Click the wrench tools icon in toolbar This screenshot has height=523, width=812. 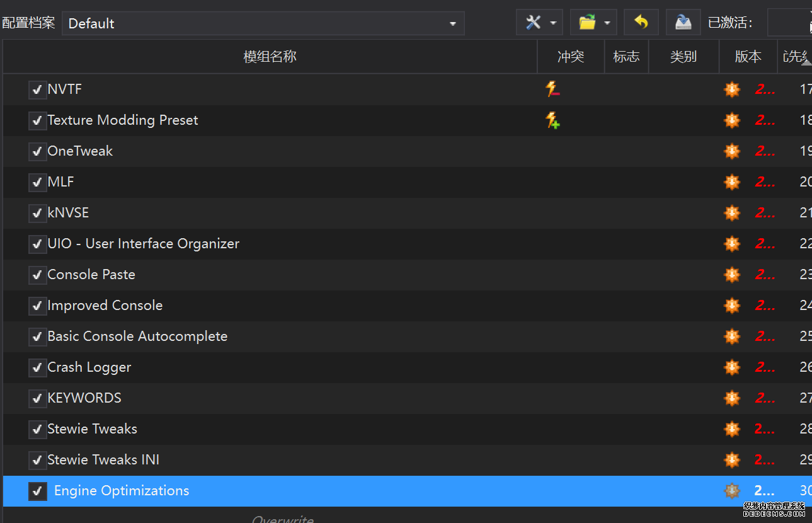(533, 23)
